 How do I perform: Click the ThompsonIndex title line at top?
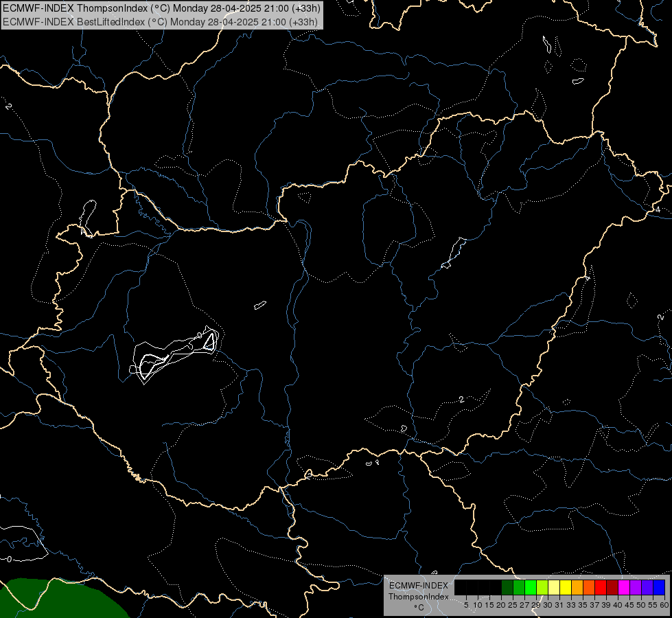pyautogui.click(x=161, y=8)
